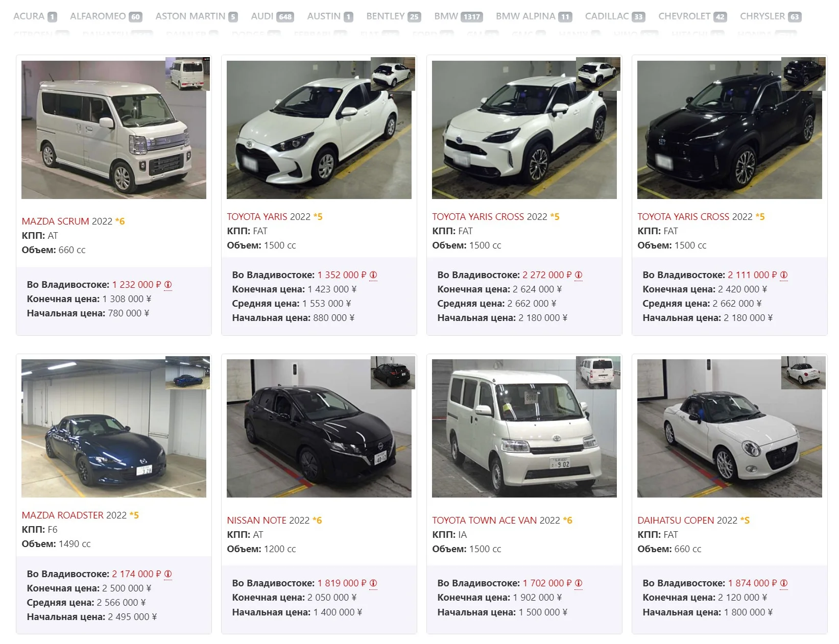Click small corner thumbnail on Nissan Note card
The image size is (839, 644).
point(393,373)
